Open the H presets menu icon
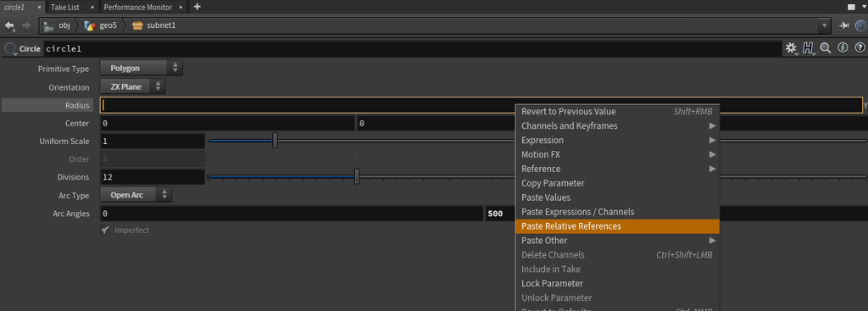This screenshot has height=311, width=868. (808, 48)
